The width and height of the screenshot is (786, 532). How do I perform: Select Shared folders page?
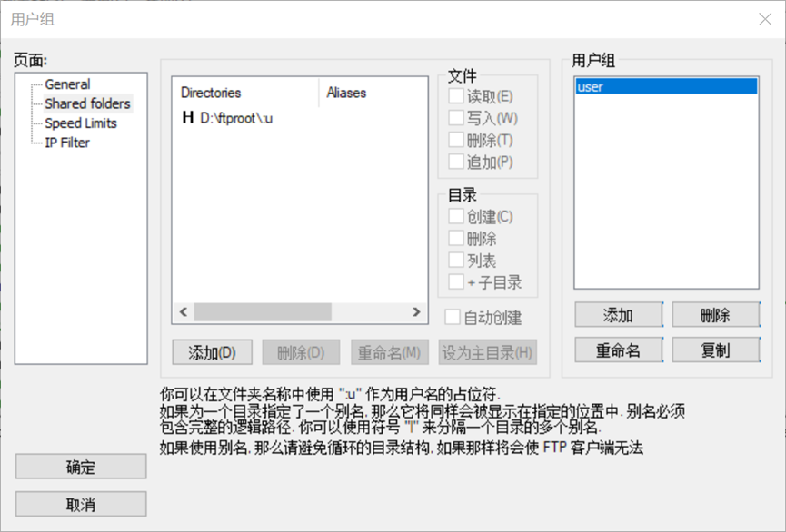87,103
